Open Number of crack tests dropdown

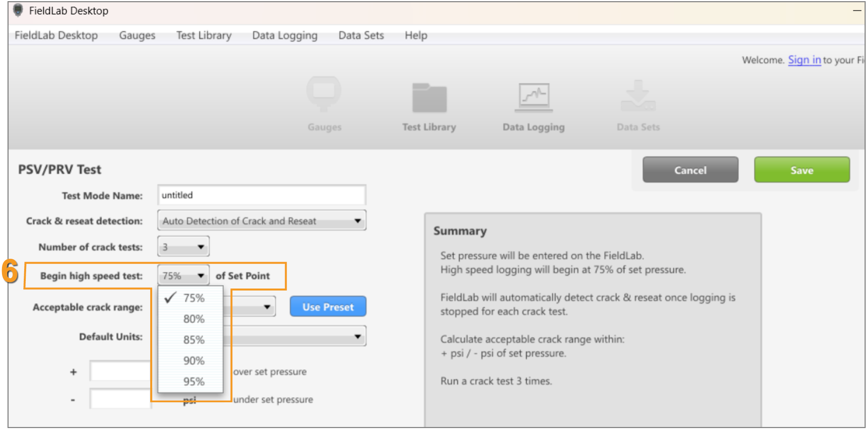click(184, 247)
